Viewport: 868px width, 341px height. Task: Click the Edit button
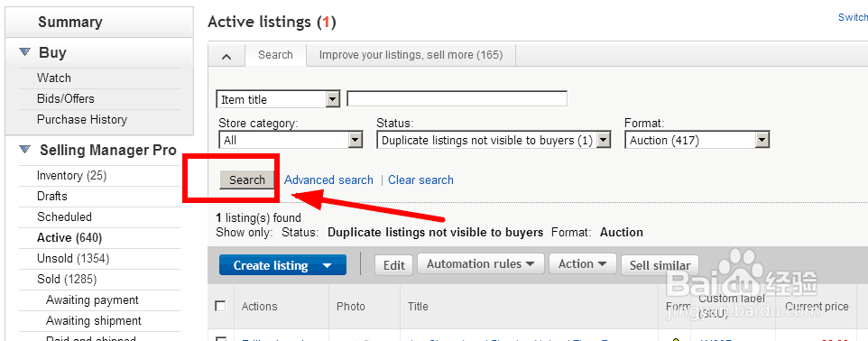point(393,265)
